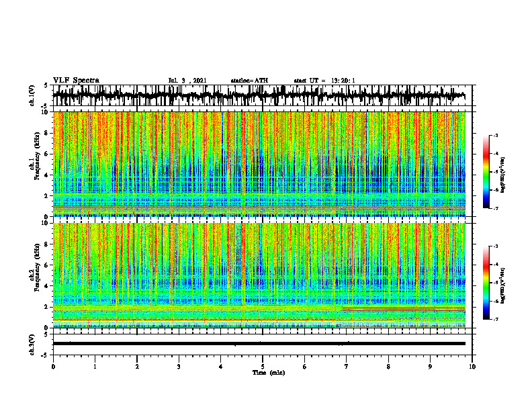Screen dimensions: 532x411
Task: Click "-5" tick on ch.1 color scale
Action: 496,172
